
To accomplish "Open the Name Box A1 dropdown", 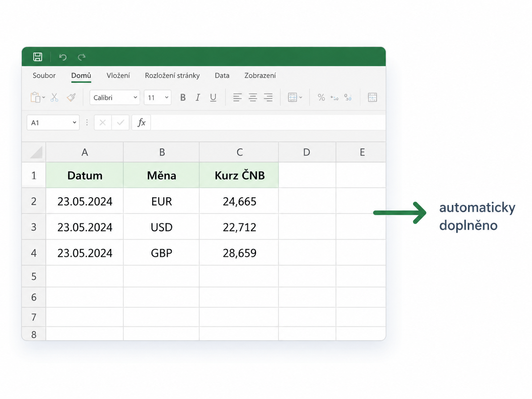I will [75, 123].
